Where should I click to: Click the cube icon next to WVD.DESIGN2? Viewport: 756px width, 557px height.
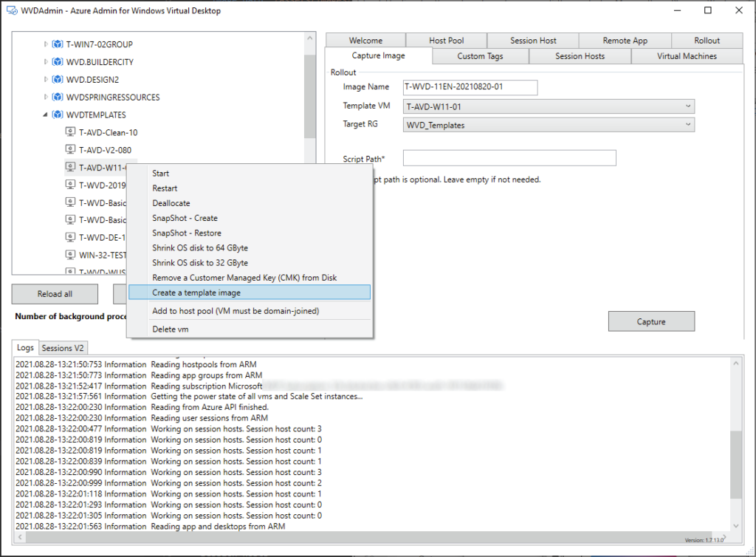point(57,80)
